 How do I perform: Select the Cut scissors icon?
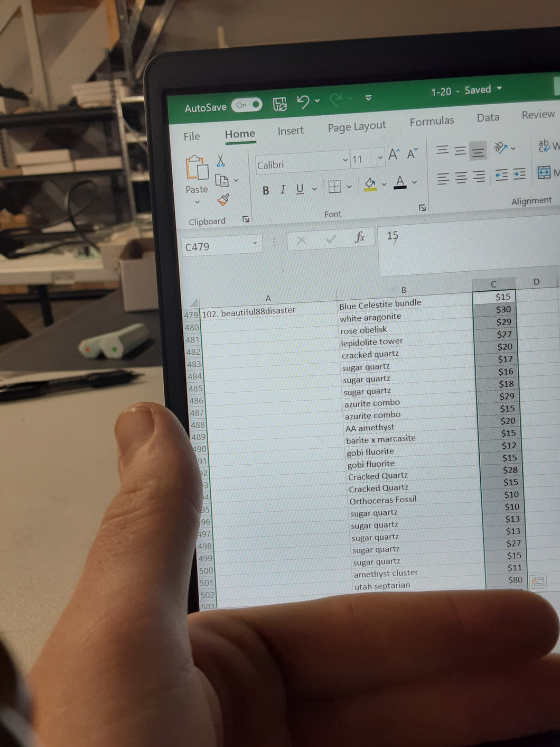click(220, 160)
